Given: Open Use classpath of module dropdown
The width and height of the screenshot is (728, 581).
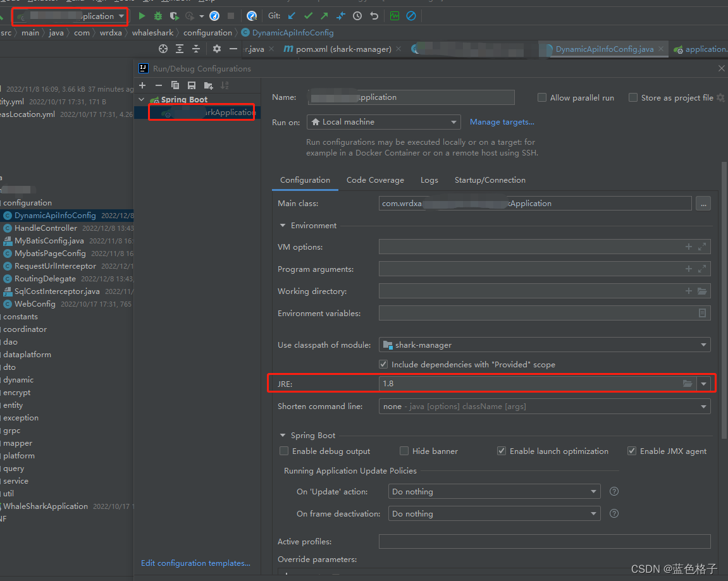Looking at the screenshot, I should tap(545, 345).
